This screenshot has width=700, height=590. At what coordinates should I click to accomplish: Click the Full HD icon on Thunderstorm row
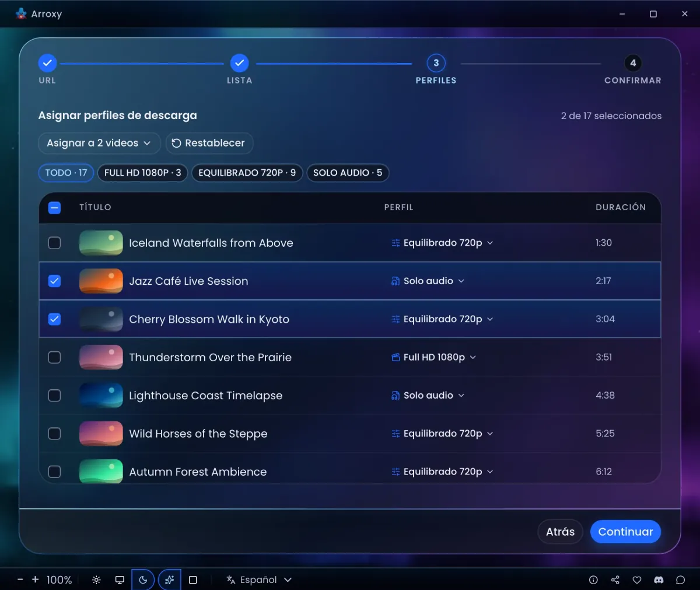(x=395, y=357)
